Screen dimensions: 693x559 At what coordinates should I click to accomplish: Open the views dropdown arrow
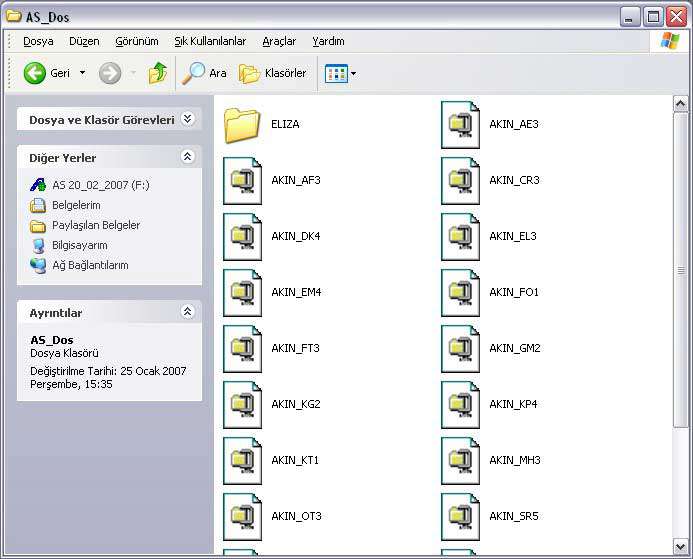tap(354, 73)
